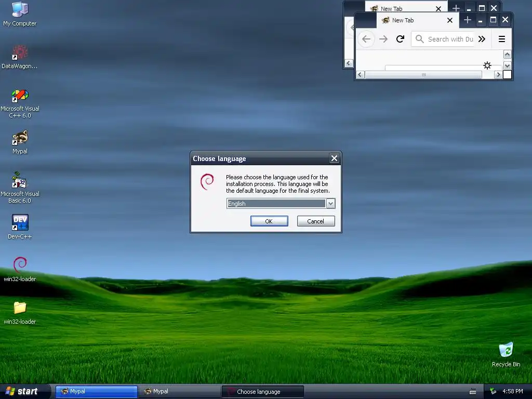The width and height of the screenshot is (532, 399).
Task: Activate Choose language taskbar button
Action: click(x=262, y=392)
